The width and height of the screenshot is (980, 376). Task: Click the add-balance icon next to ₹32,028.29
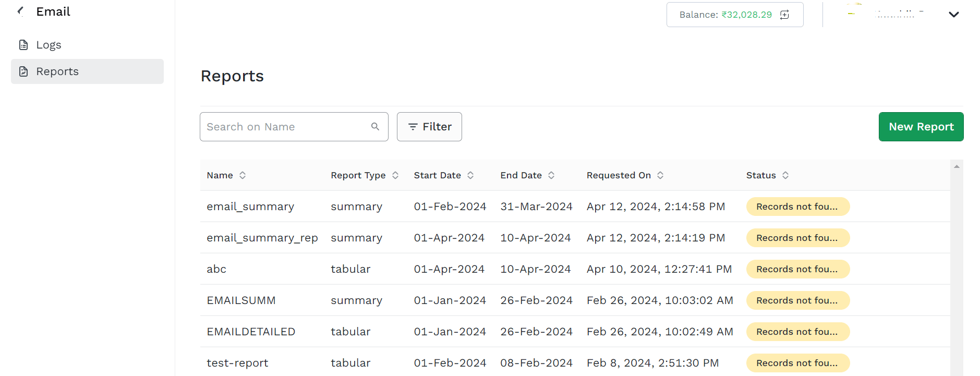point(784,15)
